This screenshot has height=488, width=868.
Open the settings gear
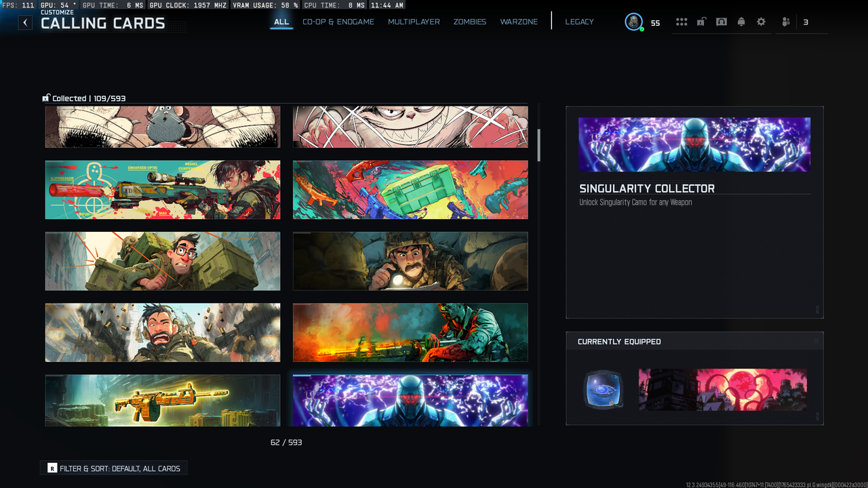(x=761, y=22)
